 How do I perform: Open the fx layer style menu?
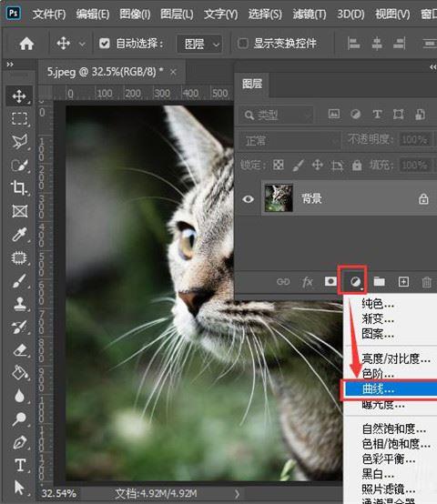(308, 282)
